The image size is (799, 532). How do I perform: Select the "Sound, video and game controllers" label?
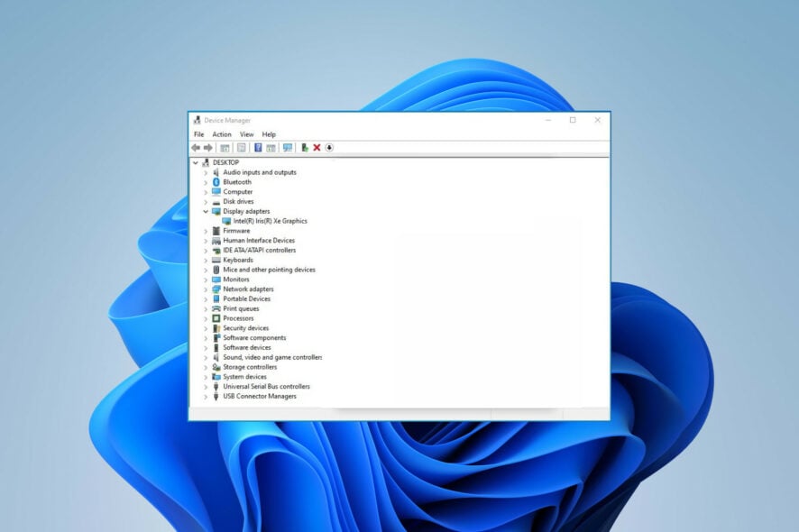point(272,357)
